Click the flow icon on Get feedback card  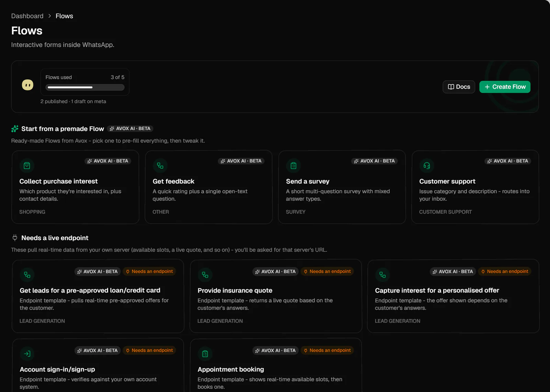pyautogui.click(x=160, y=166)
